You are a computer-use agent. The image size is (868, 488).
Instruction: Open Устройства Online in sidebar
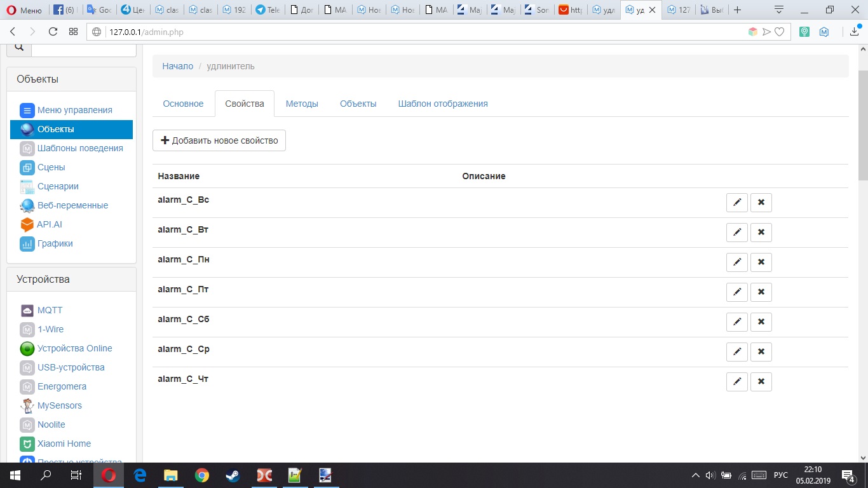66,348
